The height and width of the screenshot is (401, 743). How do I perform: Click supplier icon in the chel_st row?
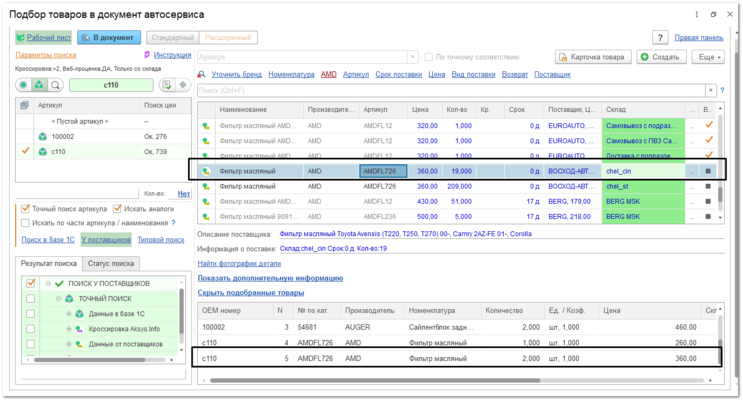click(206, 186)
